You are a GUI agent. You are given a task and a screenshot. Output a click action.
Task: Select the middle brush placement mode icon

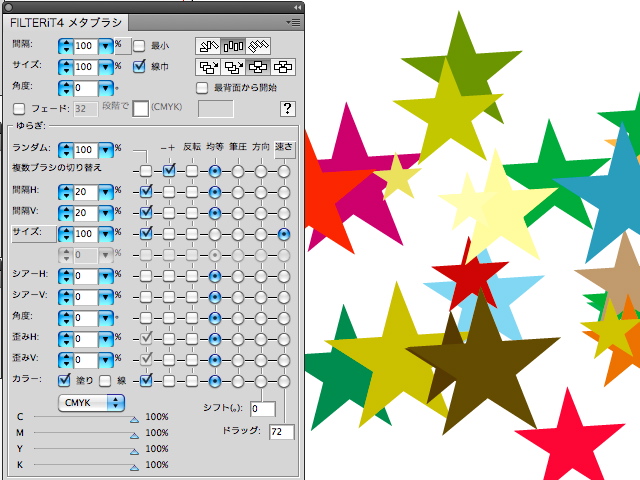233,46
